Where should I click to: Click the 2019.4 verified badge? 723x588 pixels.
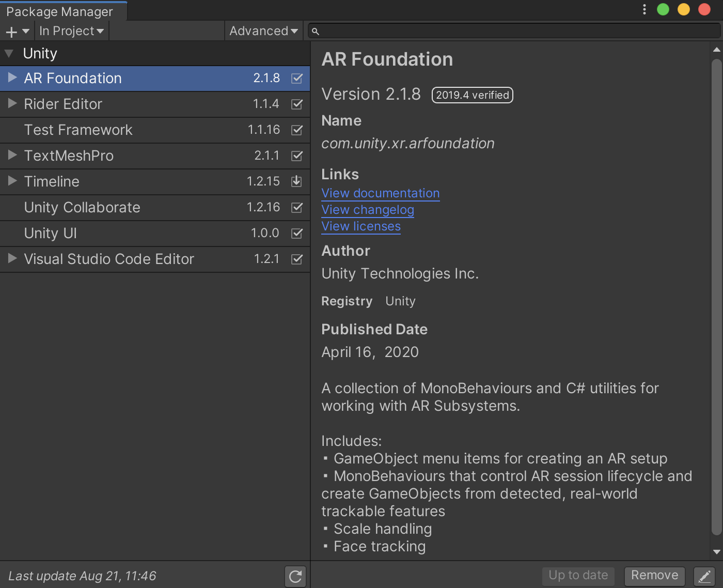point(473,95)
